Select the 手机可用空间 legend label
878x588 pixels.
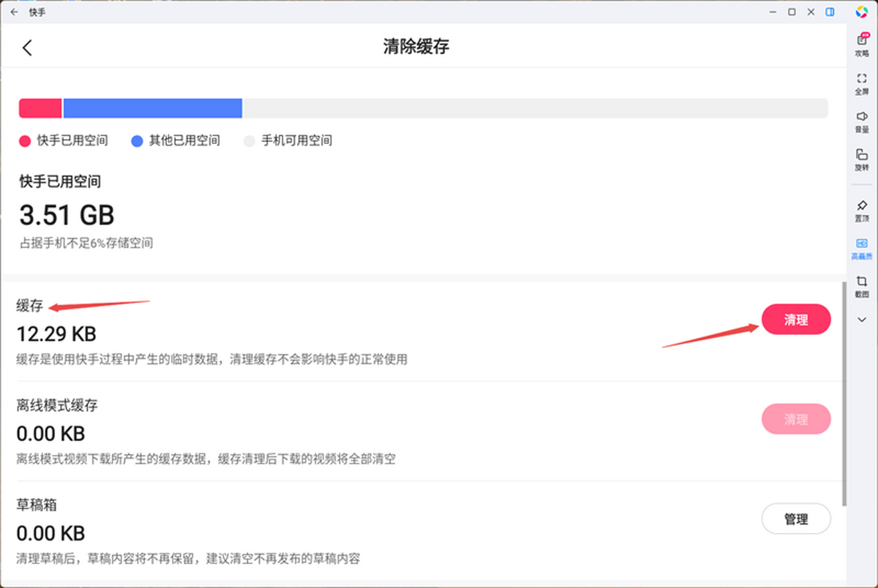pyautogui.click(x=297, y=140)
